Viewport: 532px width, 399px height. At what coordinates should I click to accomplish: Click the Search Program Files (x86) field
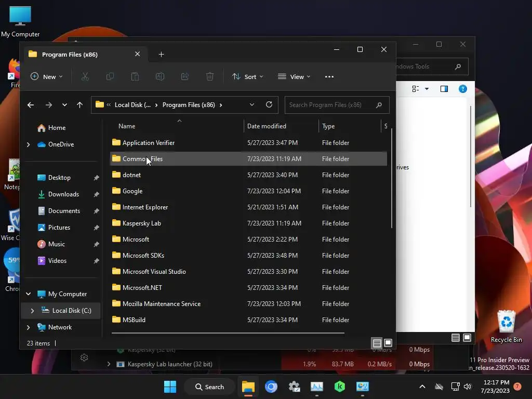click(337, 105)
